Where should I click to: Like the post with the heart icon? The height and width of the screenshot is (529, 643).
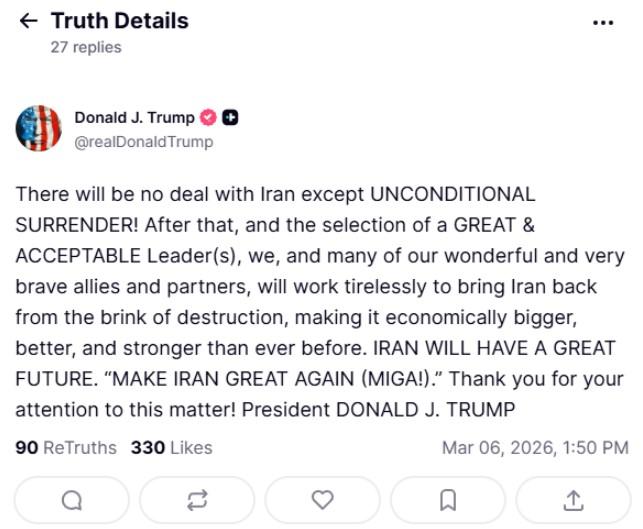point(322,499)
